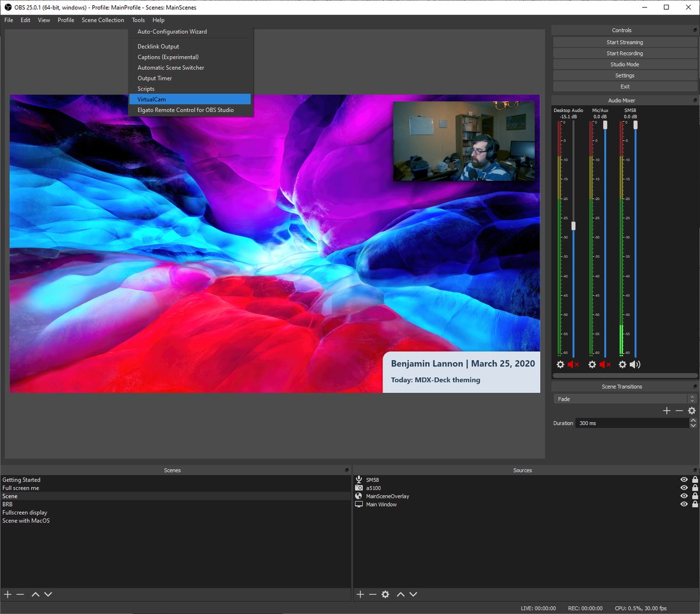This screenshot has width=700, height=614.
Task: Open the SM58 gear options in Audio Mixer
Action: tap(623, 364)
